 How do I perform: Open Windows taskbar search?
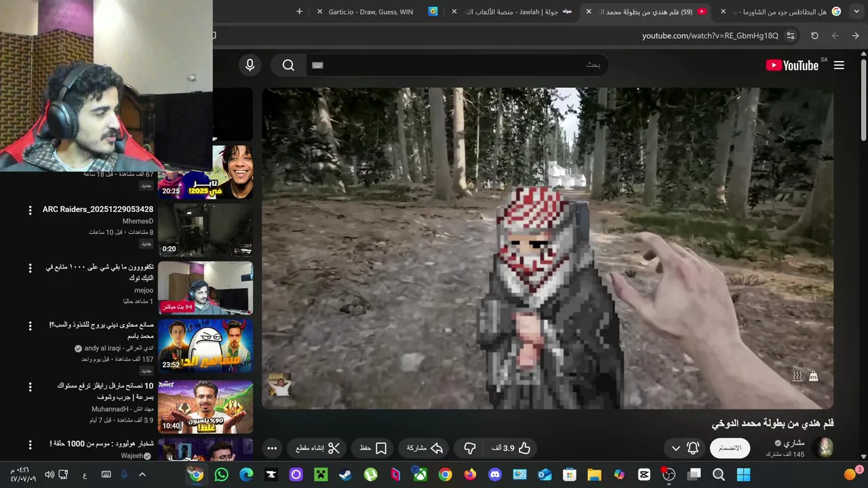[719, 474]
